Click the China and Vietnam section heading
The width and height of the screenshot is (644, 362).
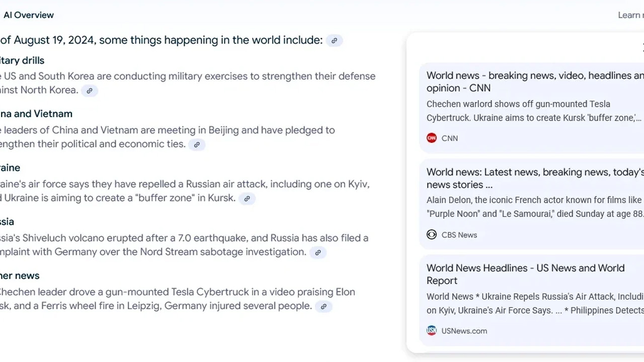click(x=36, y=114)
